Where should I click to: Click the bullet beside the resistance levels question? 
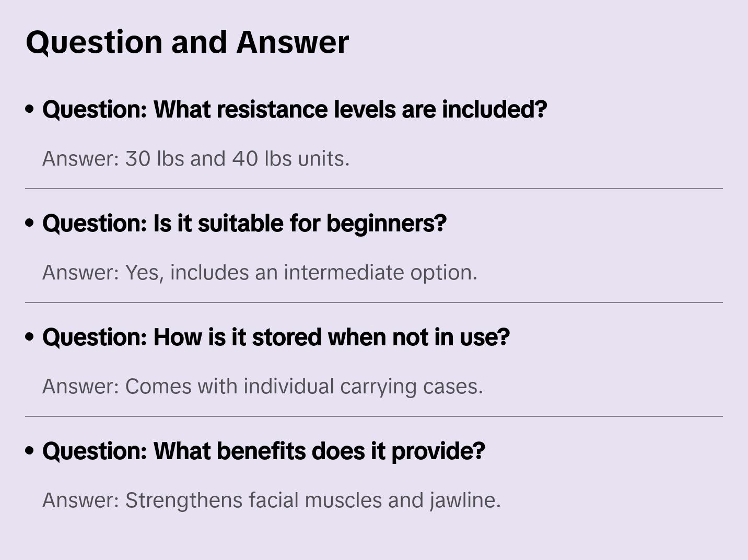tap(30, 109)
